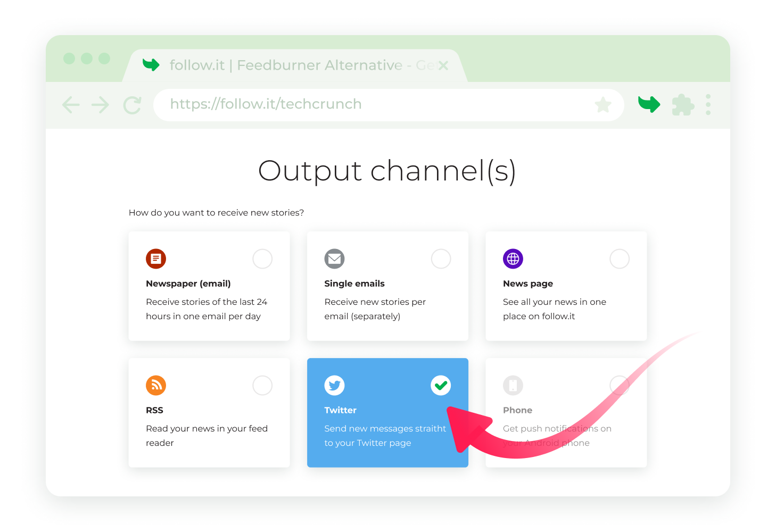The height and width of the screenshot is (532, 776).
Task: Click the Phone title text
Action: pos(517,410)
